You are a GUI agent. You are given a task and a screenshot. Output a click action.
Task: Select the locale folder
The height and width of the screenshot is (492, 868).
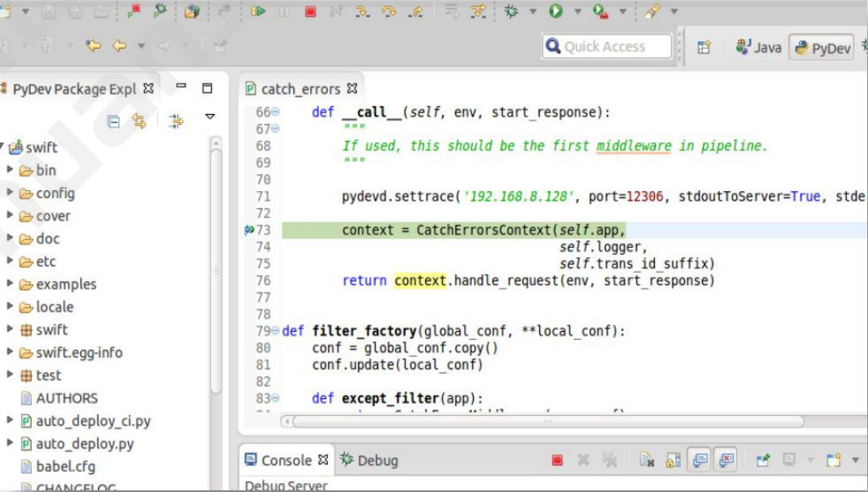click(46, 307)
